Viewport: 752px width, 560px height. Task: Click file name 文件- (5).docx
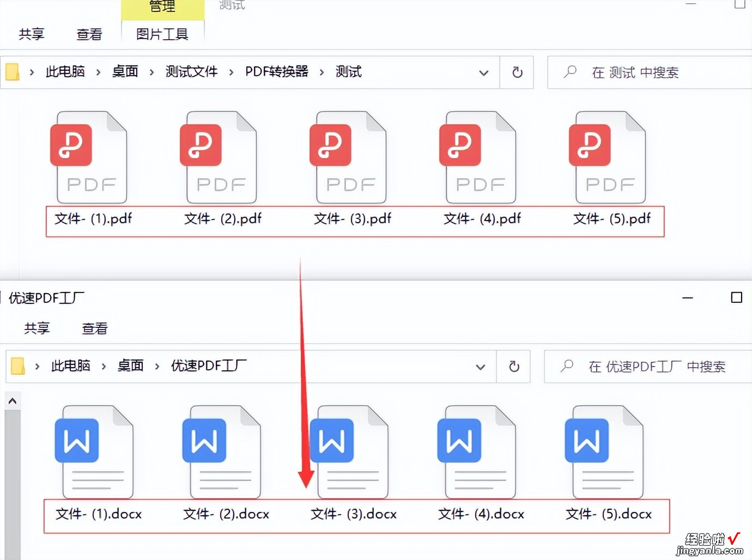(609, 514)
